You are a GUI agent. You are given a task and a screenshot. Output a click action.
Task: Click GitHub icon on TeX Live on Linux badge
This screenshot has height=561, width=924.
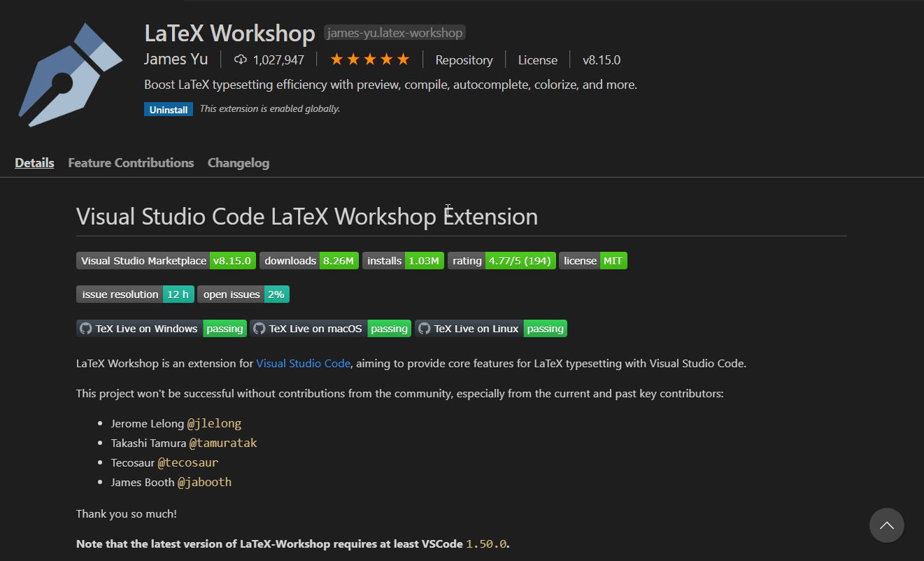[423, 328]
